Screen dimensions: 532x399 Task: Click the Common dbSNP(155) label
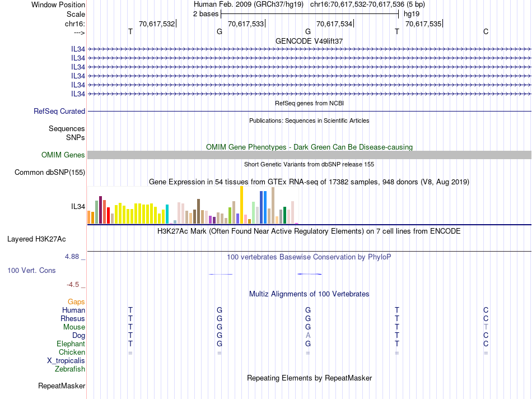[49, 173]
